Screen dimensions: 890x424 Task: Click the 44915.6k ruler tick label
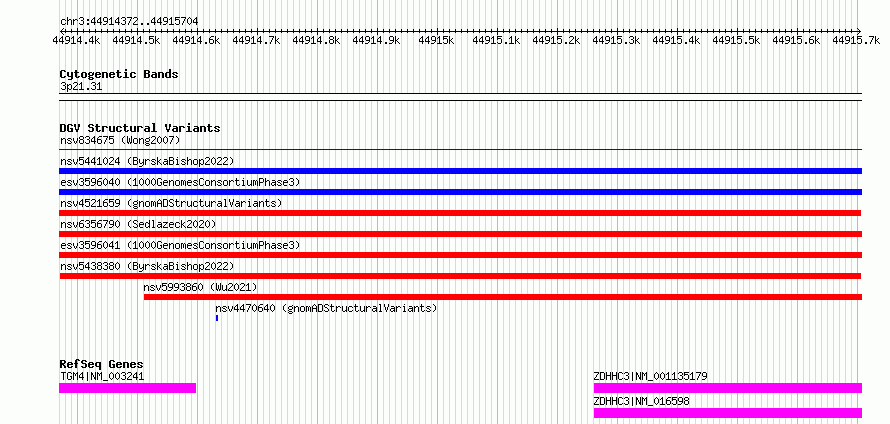click(796, 41)
